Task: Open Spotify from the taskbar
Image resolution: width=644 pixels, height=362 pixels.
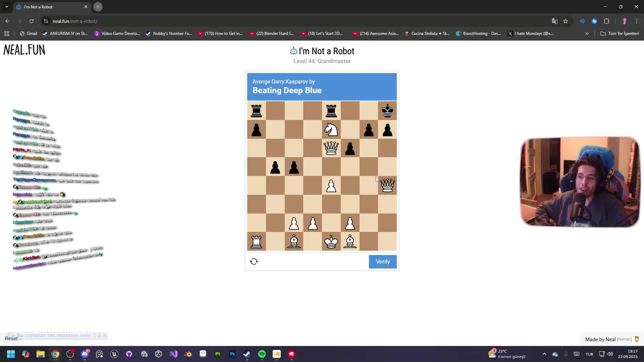Action: click(262, 354)
